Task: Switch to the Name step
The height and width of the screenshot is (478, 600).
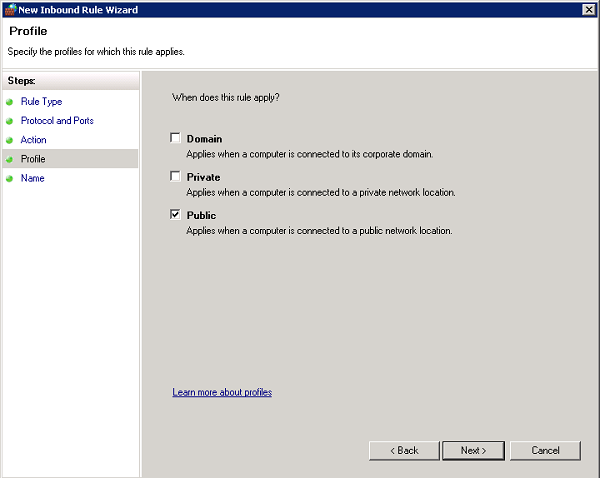Action: pos(32,178)
